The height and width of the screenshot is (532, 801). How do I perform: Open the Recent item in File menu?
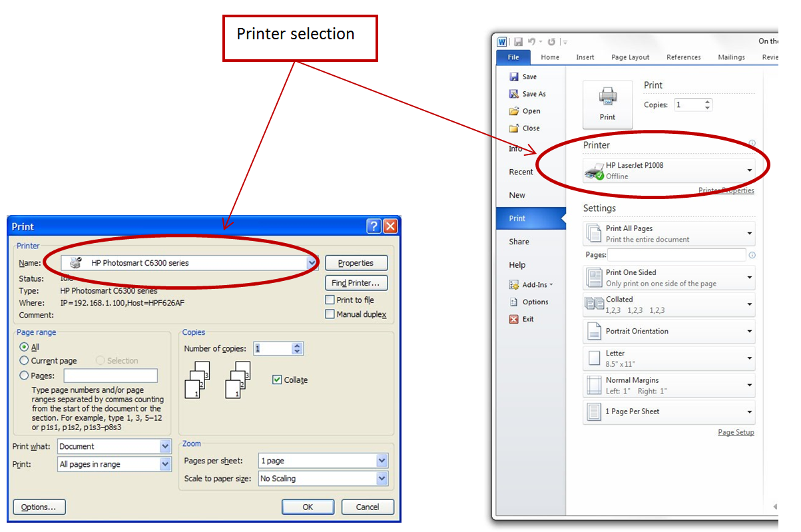521,172
